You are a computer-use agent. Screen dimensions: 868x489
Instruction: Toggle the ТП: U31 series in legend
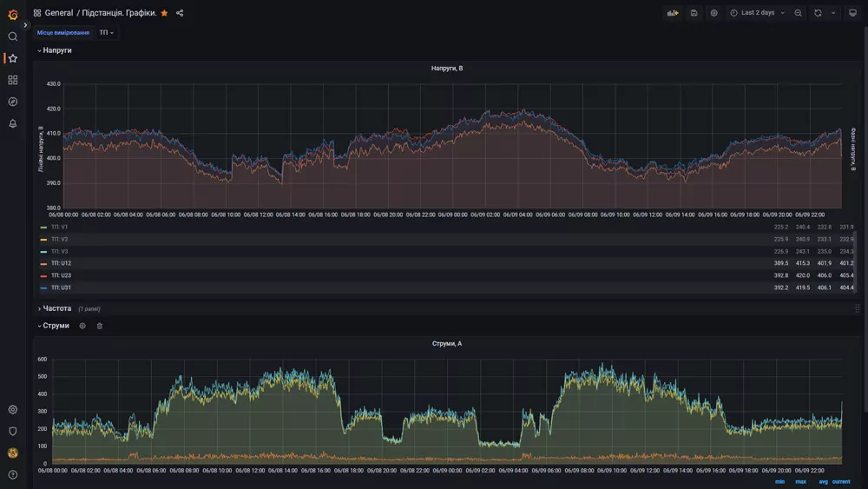[x=61, y=287]
